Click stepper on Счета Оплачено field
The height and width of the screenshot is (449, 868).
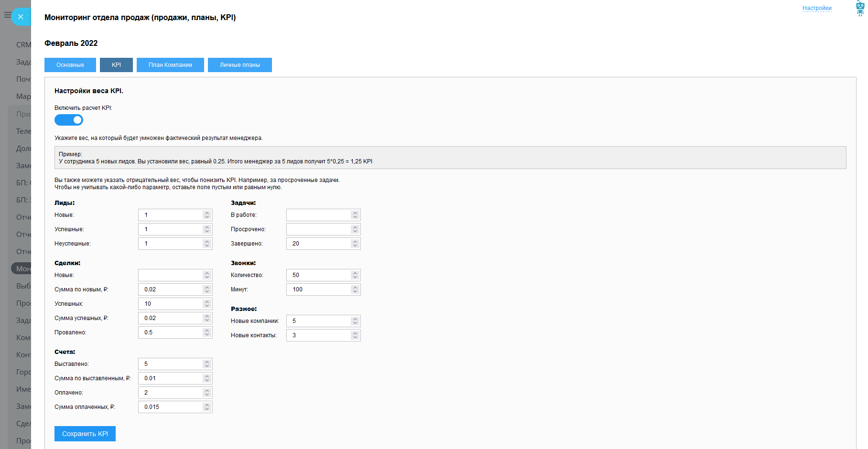click(x=207, y=393)
